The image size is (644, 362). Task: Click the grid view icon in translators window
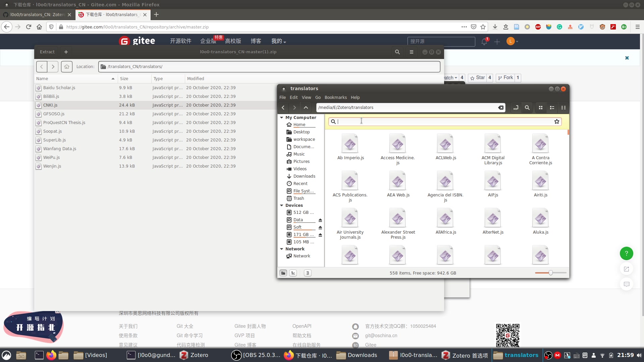540,107
